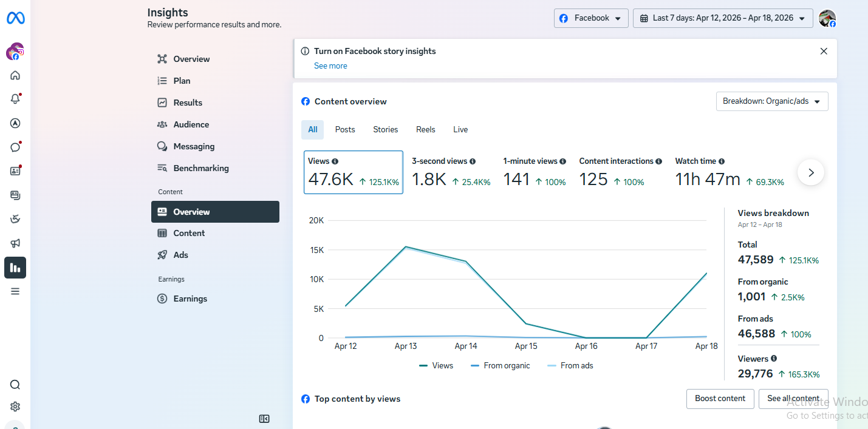Open Overview in Insights sidebar top
Viewport: 868px width, 429px height.
215,59
